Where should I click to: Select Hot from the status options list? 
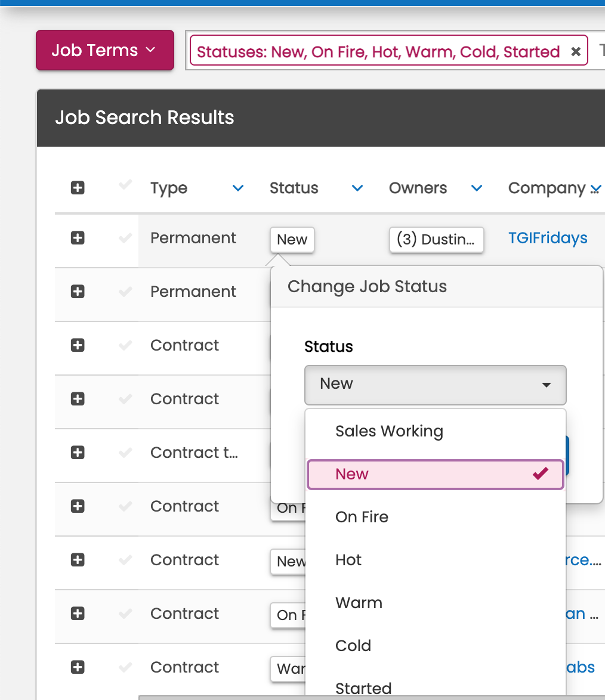click(x=348, y=559)
